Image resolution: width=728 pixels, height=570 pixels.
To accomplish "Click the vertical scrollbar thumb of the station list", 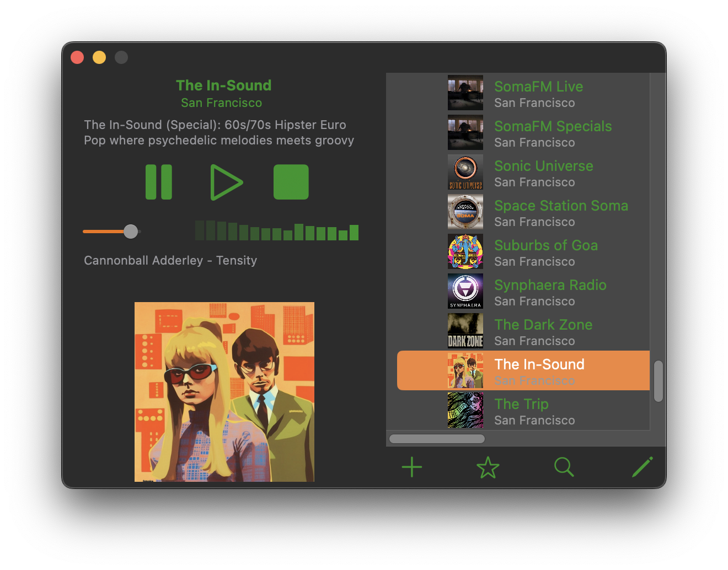I will 658,381.
